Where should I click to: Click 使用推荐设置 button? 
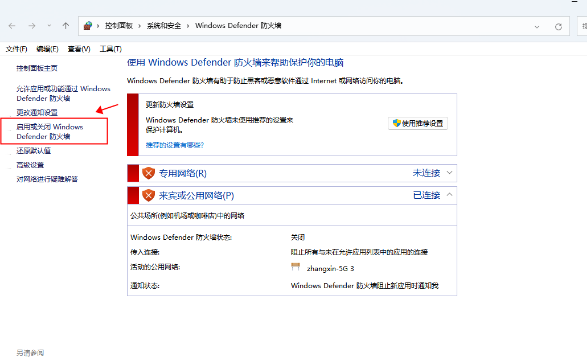(x=418, y=123)
